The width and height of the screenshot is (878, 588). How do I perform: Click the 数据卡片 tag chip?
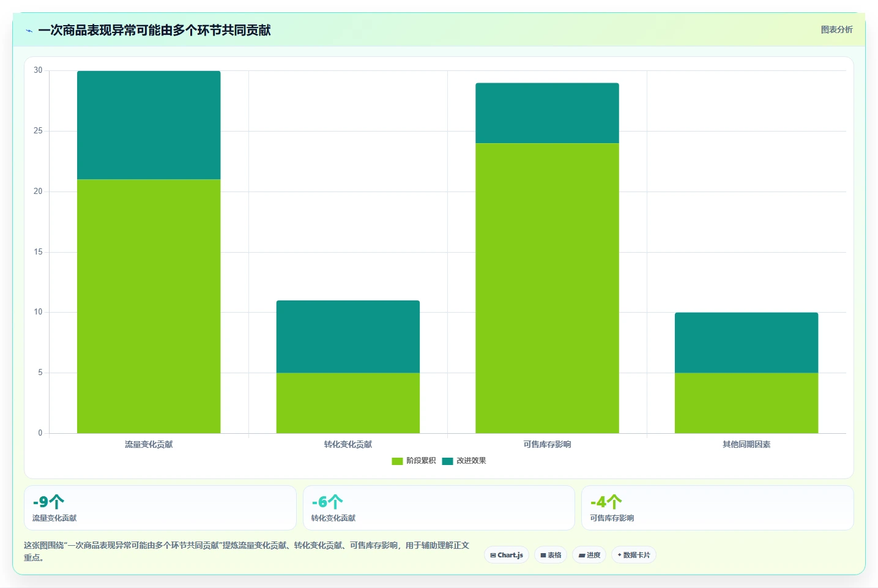tap(634, 555)
